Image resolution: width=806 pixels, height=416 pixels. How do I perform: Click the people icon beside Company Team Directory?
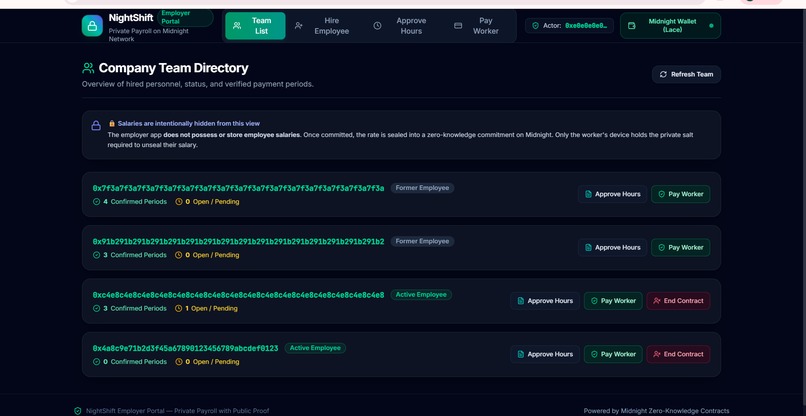point(88,68)
